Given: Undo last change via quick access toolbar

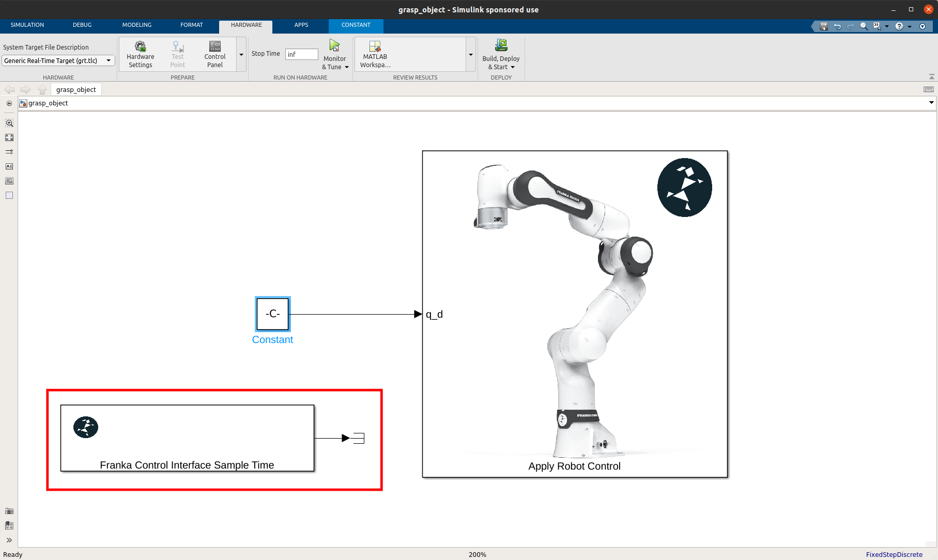Looking at the screenshot, I should (x=837, y=26).
